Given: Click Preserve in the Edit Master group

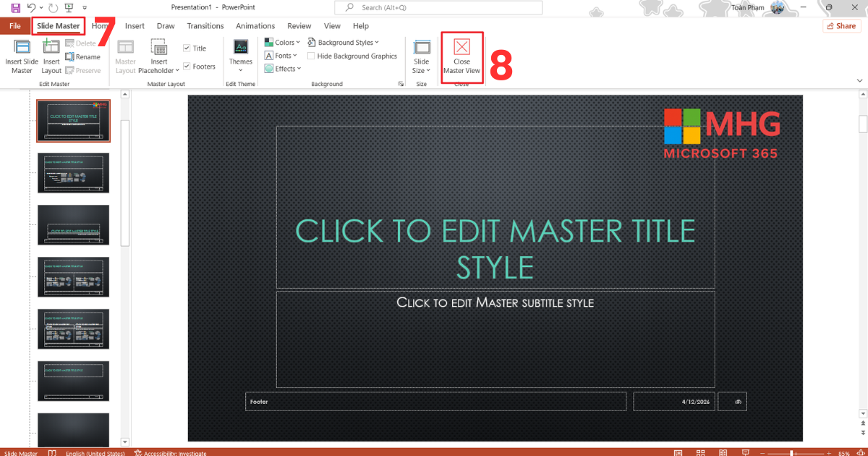Looking at the screenshot, I should pyautogui.click(x=82, y=70).
